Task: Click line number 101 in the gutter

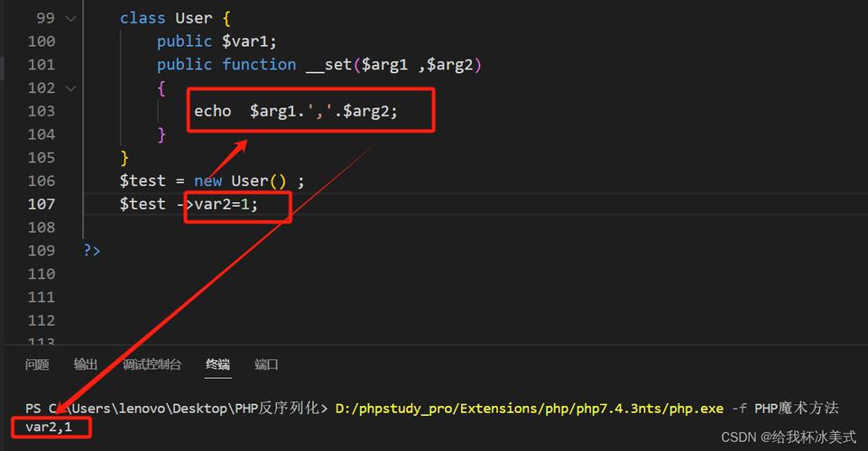Action: pyautogui.click(x=42, y=65)
